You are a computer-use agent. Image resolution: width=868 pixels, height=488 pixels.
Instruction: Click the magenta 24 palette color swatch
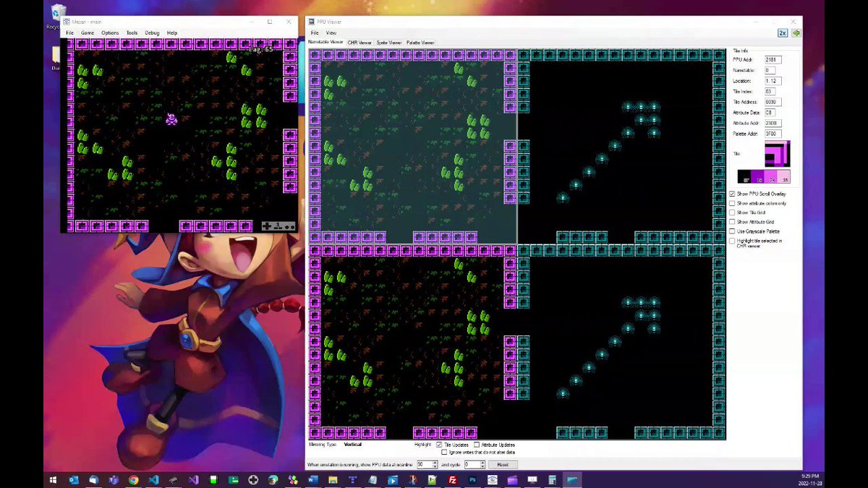pyautogui.click(x=771, y=176)
